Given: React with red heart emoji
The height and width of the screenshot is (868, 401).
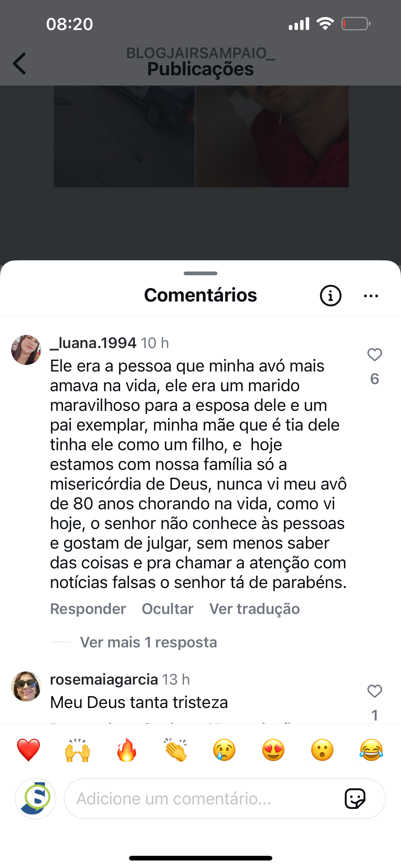Looking at the screenshot, I should point(28,750).
